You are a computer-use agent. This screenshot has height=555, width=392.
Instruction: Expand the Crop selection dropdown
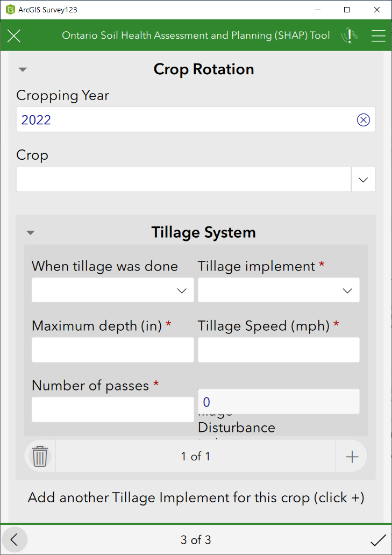click(x=364, y=179)
